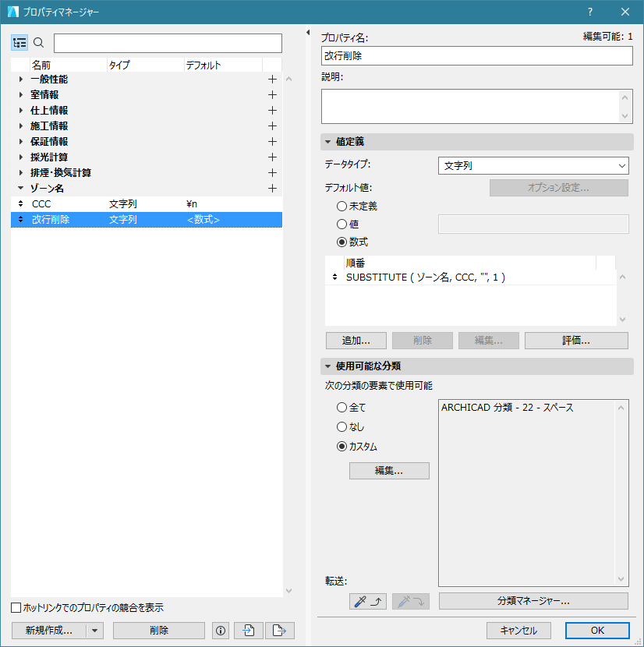Add property to 施工情報 group with plus
The width and height of the screenshot is (644, 647).
pos(272,126)
